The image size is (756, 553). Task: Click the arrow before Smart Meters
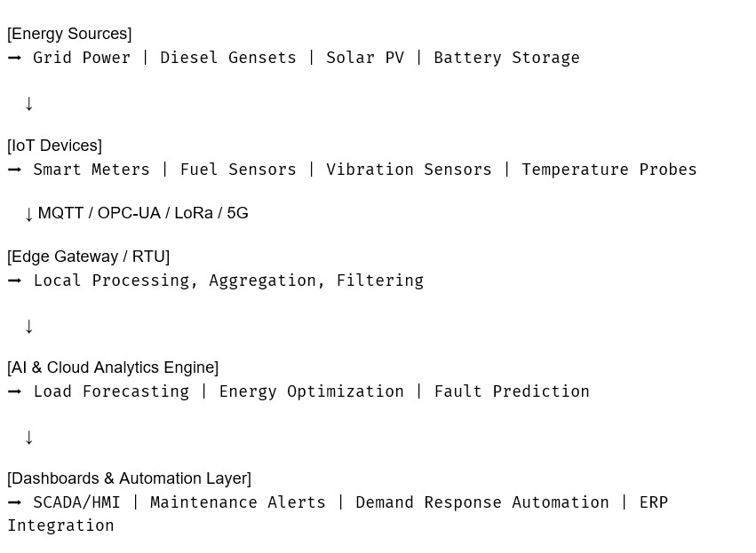tap(14, 170)
